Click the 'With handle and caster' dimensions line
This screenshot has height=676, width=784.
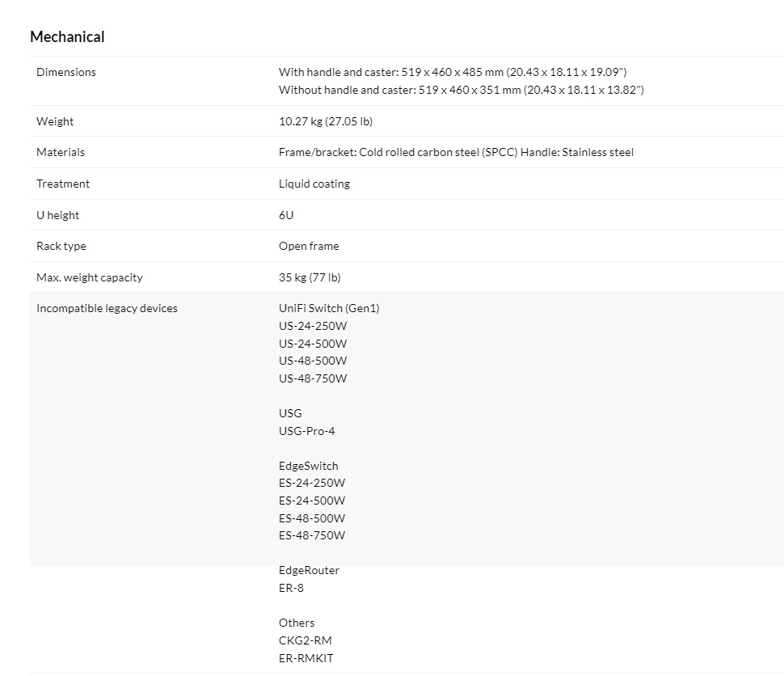click(453, 72)
